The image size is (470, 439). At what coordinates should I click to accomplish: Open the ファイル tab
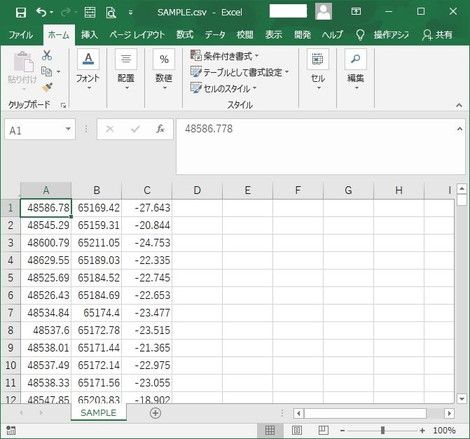point(21,35)
